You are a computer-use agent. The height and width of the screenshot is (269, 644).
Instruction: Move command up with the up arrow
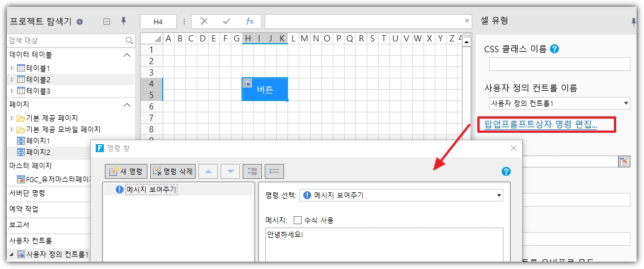point(208,171)
